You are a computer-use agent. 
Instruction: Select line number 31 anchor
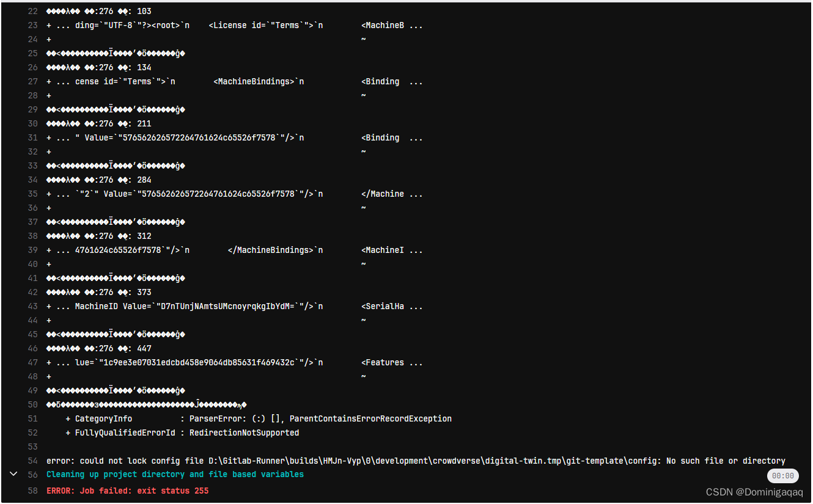[x=33, y=137]
